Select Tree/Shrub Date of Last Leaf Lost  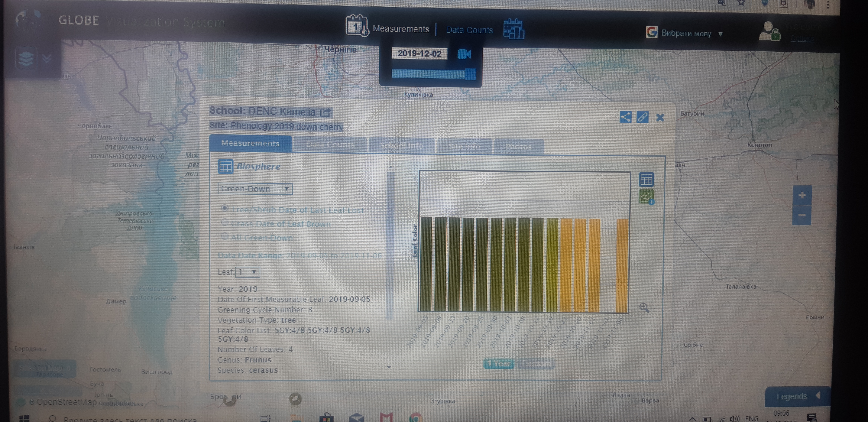(x=225, y=208)
